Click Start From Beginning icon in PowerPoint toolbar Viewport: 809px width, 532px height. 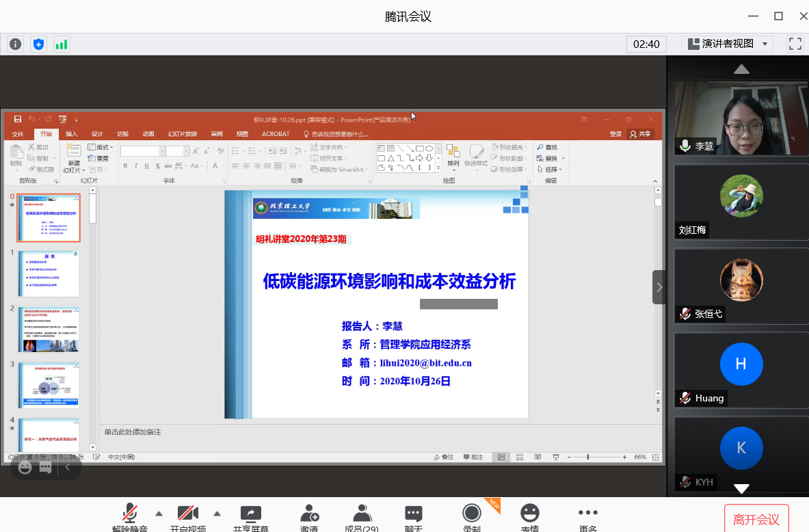pyautogui.click(x=63, y=119)
